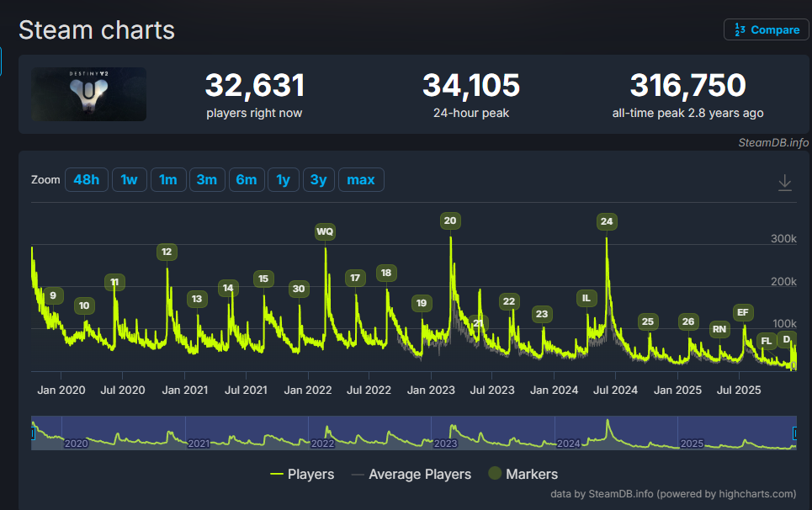812x510 pixels.
Task: Click the marker labeled 20
Action: (450, 220)
